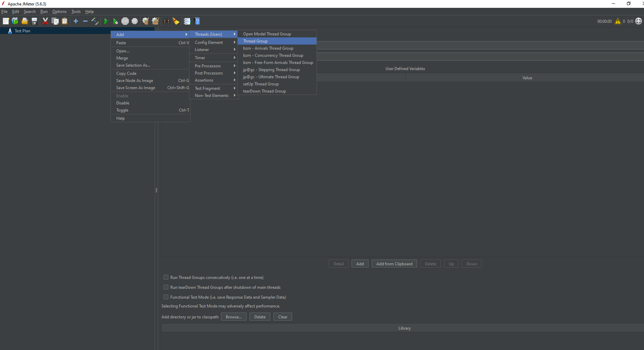Click Merge in context menu

(150, 58)
